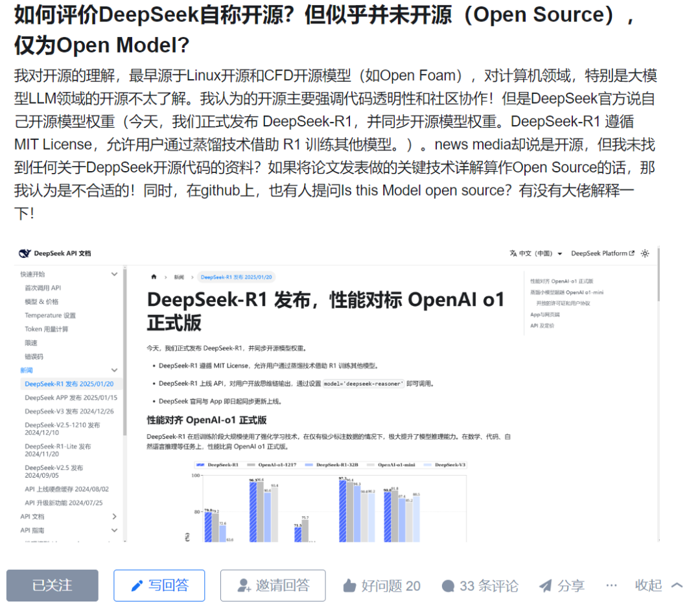Image resolution: width=700 pixels, height=606 pixels.
Task: Toggle light/dark theme with the sun icon
Action: pos(644,253)
